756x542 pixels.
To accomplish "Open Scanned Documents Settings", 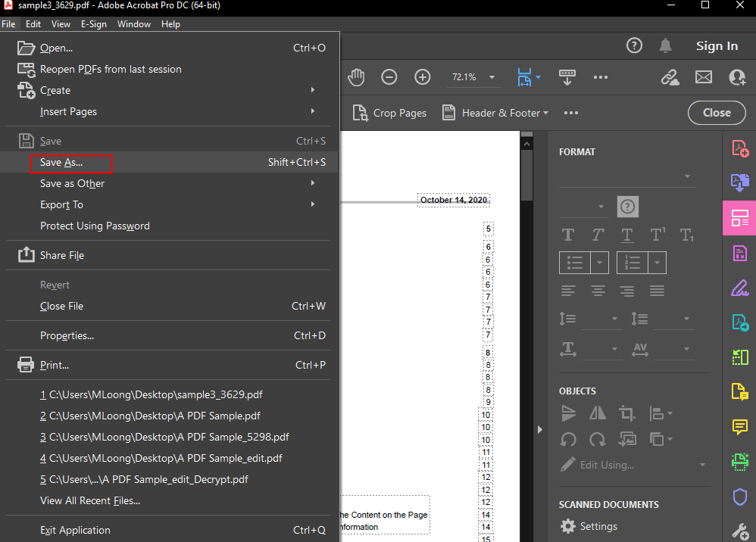I will point(589,526).
